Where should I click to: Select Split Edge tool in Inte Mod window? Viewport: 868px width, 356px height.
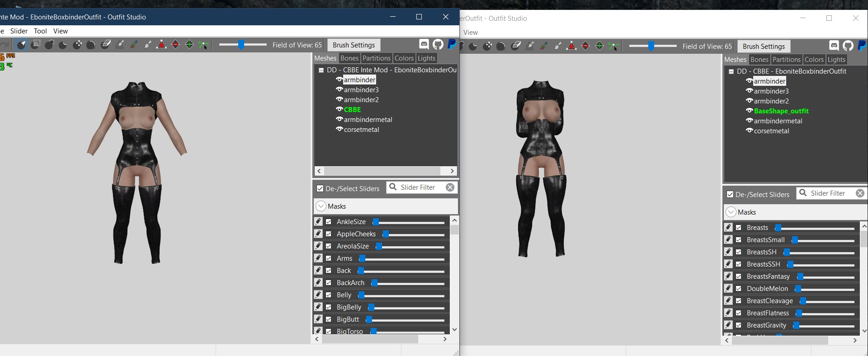[x=189, y=44]
